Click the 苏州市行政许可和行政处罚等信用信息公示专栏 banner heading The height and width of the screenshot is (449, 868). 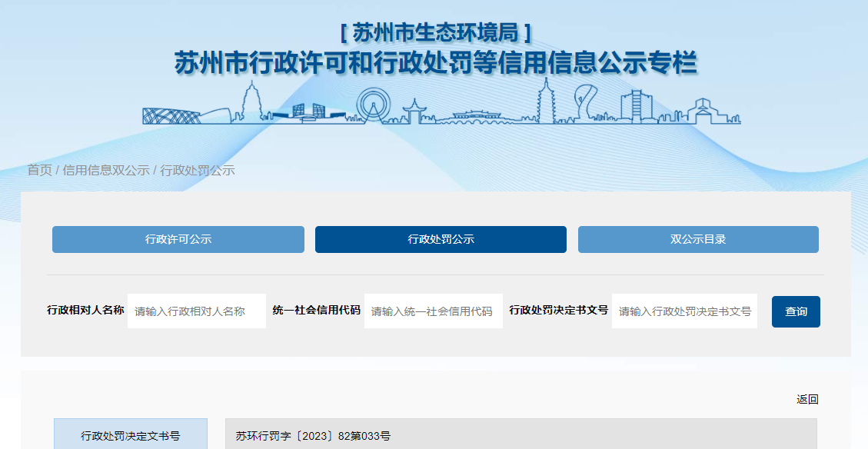tap(435, 63)
